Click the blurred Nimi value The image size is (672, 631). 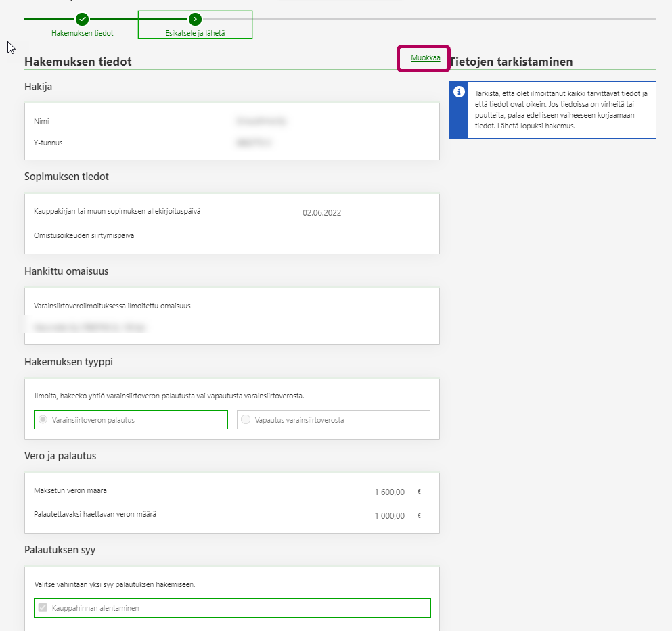click(x=261, y=122)
